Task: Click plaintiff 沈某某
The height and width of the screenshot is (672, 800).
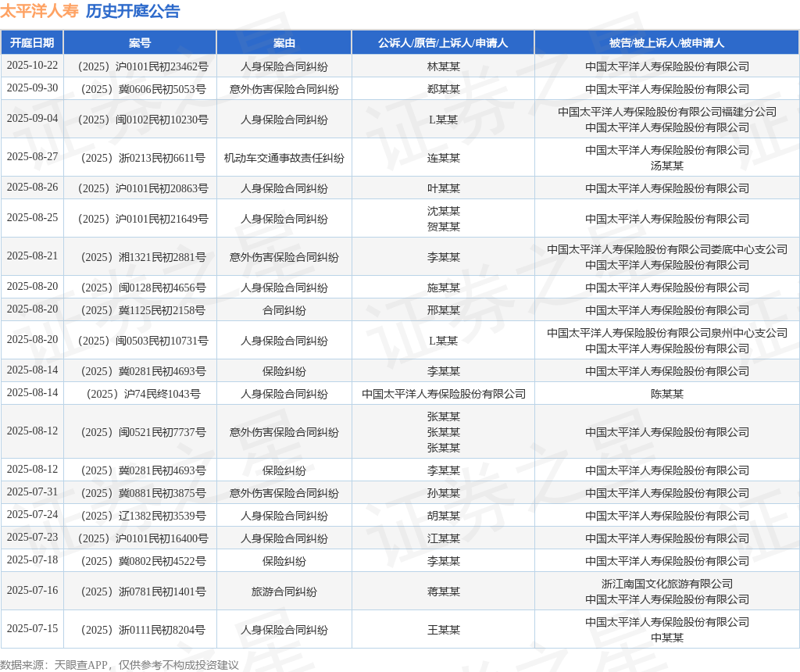Action: 444,211
